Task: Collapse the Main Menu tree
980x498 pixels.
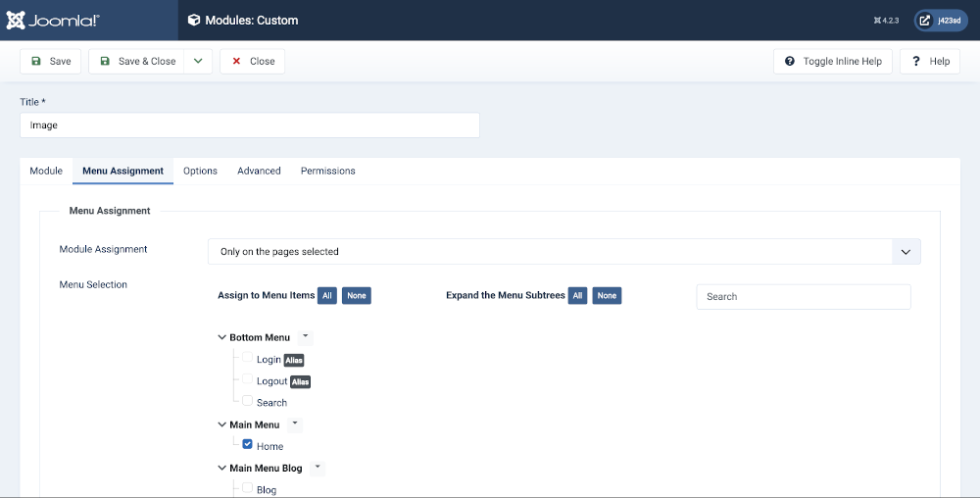Action: (x=221, y=424)
